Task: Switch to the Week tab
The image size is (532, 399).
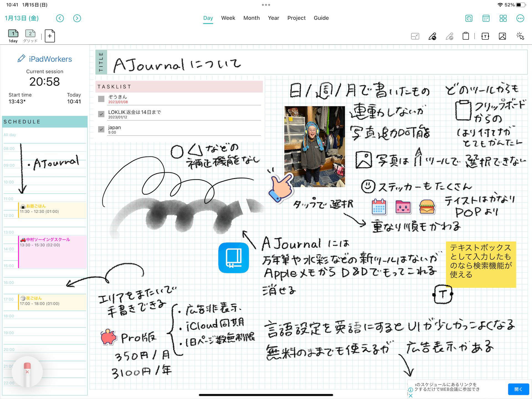Action: click(228, 18)
